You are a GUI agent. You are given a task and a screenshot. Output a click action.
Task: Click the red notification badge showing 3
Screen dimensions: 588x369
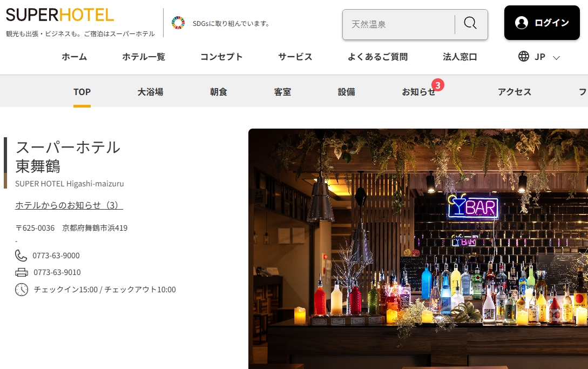437,85
